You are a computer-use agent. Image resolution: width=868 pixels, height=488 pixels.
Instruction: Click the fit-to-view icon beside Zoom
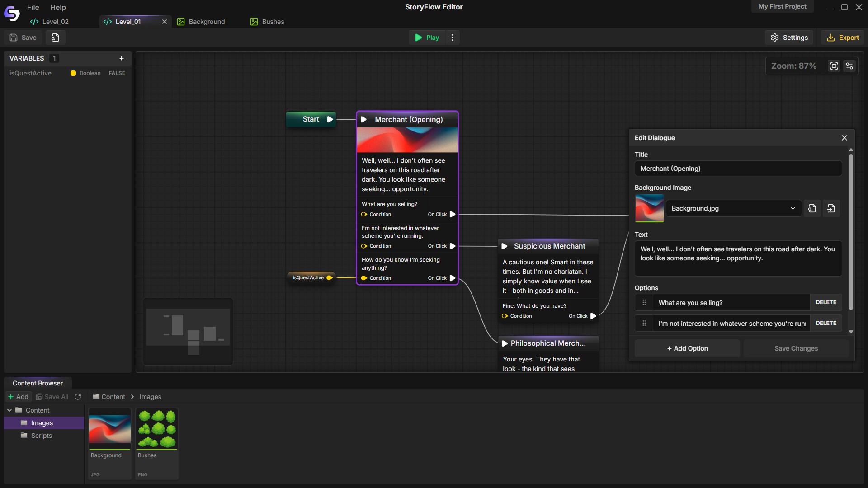point(834,66)
